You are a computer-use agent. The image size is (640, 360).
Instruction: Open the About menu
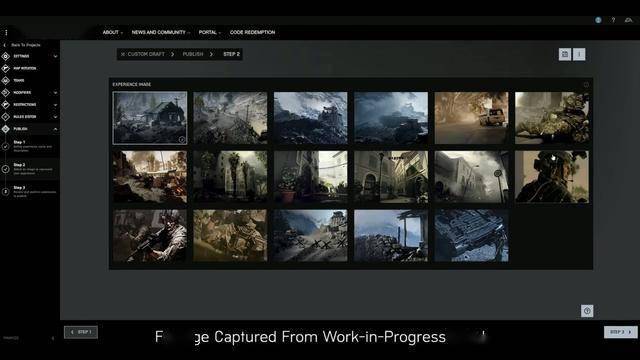(112, 32)
